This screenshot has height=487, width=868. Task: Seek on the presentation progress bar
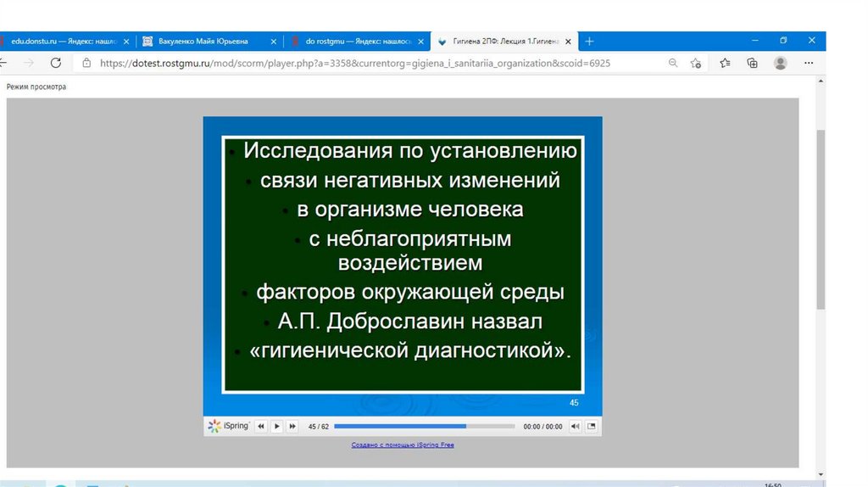tap(424, 426)
